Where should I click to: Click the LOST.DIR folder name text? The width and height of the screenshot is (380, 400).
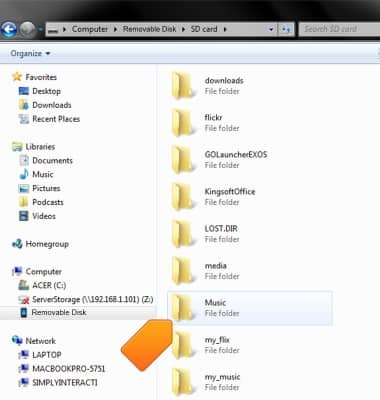(x=221, y=229)
